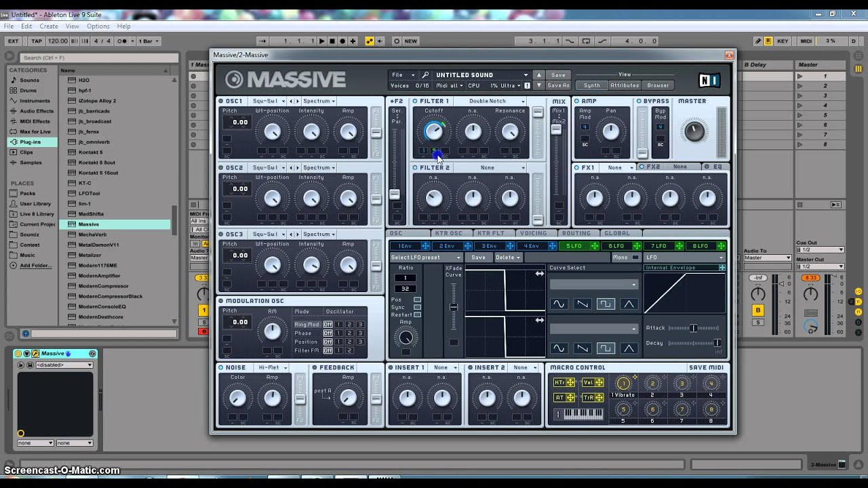Stop playback with the Ableton stop button
The width and height of the screenshot is (868, 488).
tap(332, 41)
